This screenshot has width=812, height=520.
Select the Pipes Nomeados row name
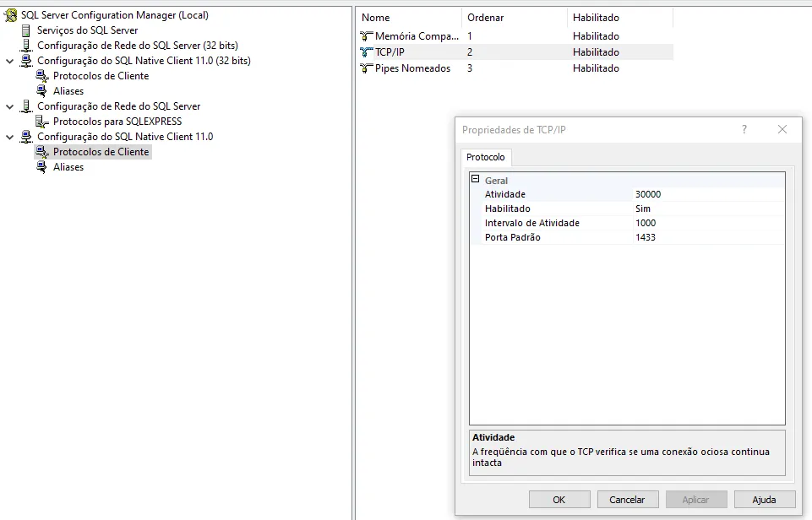(x=412, y=68)
